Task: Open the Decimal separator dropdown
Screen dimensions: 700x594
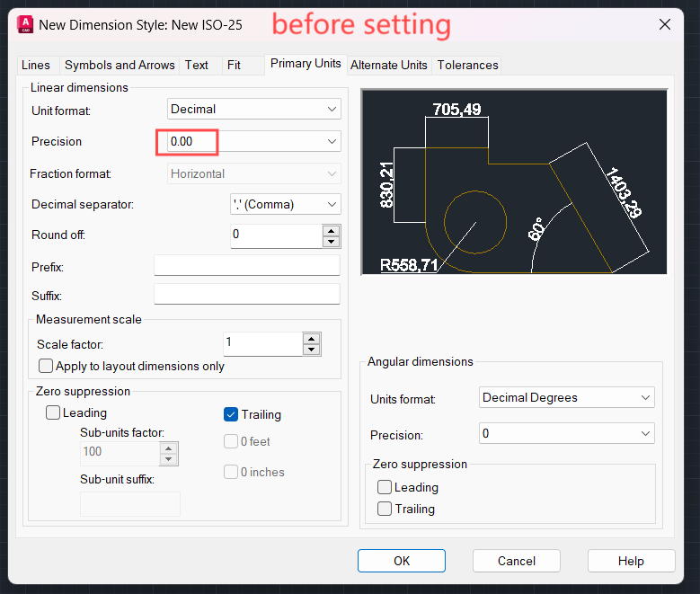Action: click(286, 204)
